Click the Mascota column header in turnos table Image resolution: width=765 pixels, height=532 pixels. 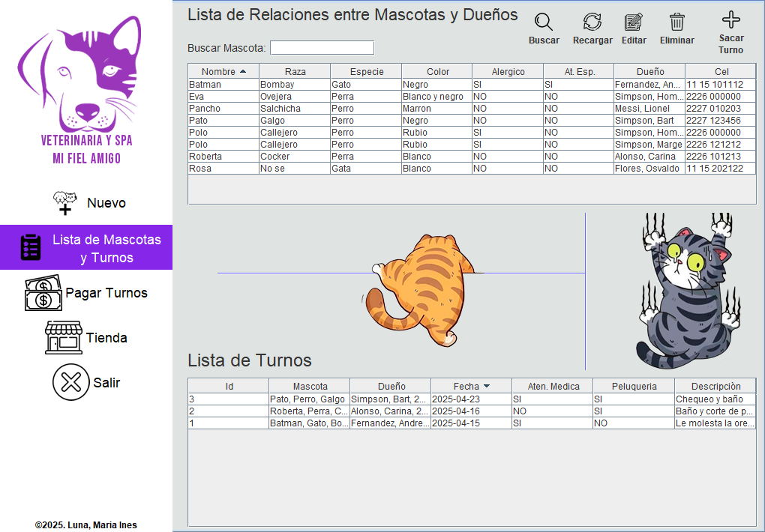pyautogui.click(x=310, y=386)
